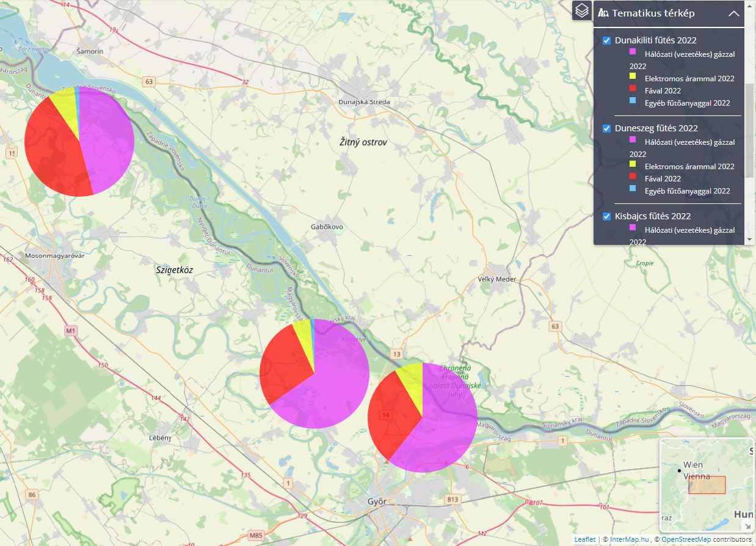Uncheck Duneszeg fűtés 2022 layer
Viewport: 756px width, 546px height.
pyautogui.click(x=607, y=129)
